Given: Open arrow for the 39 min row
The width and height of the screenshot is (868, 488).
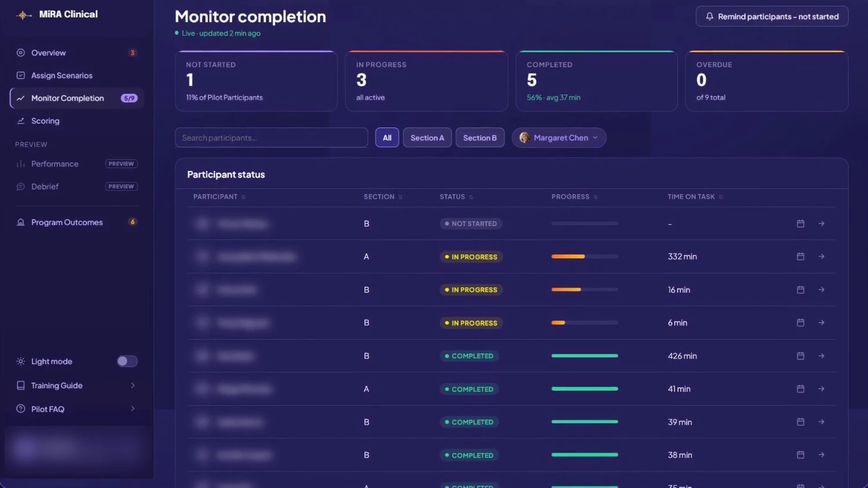Looking at the screenshot, I should [821, 421].
